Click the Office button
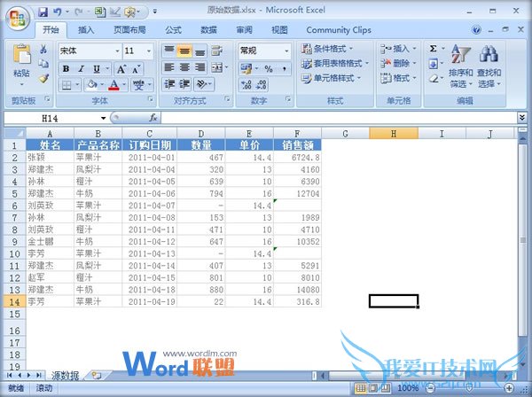The width and height of the screenshot is (532, 397). click(18, 19)
